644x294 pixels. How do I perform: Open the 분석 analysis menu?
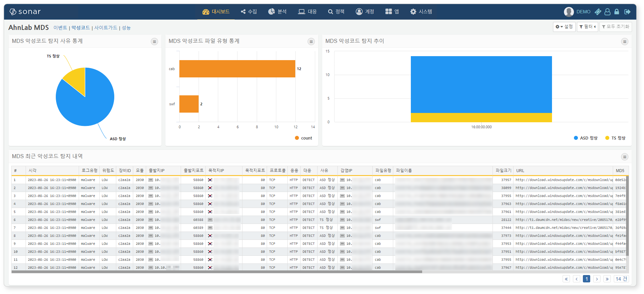[x=277, y=12]
